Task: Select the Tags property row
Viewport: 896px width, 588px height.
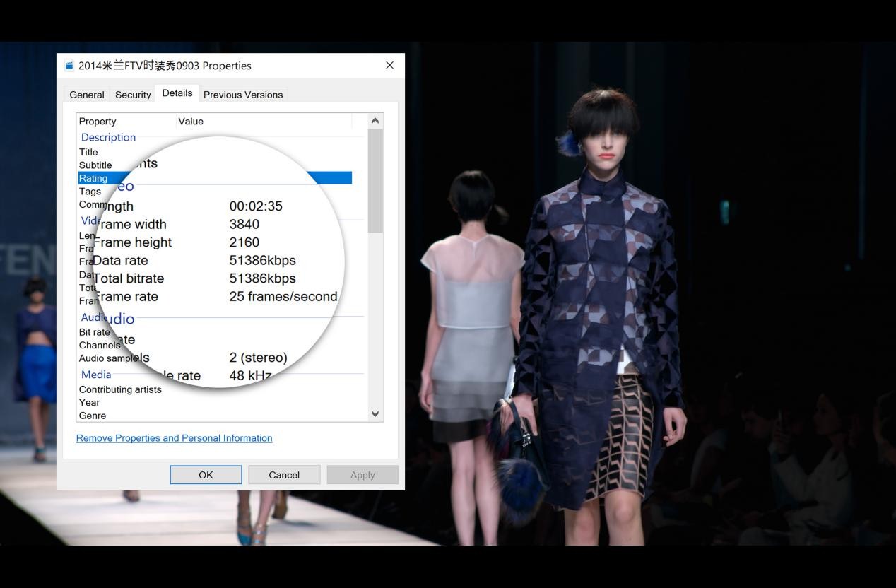Action: [90, 192]
